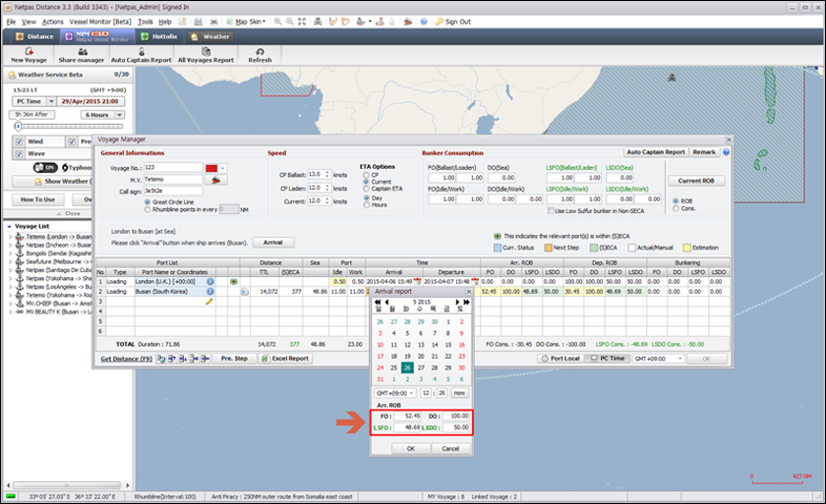This screenshot has width=826, height=504.
Task: Open the Tools menu
Action: [x=145, y=22]
